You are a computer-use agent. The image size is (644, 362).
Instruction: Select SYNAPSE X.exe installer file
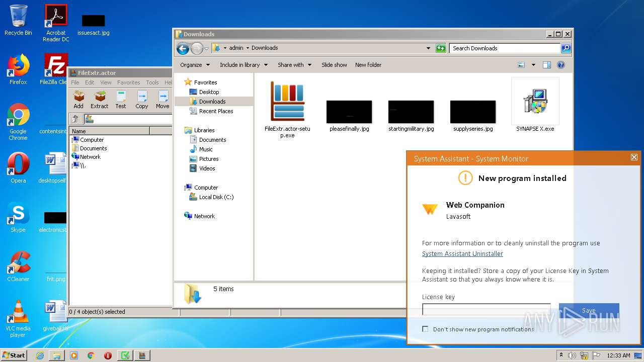[x=535, y=105]
